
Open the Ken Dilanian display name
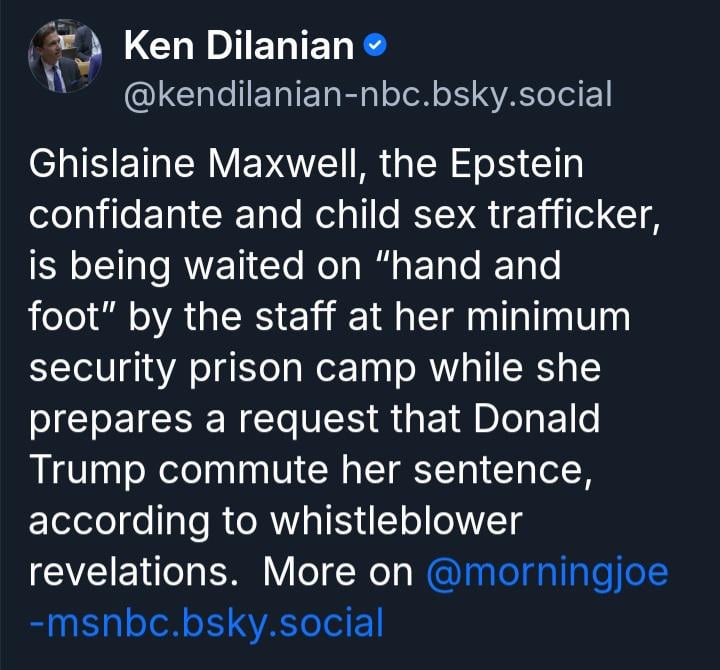tap(238, 45)
